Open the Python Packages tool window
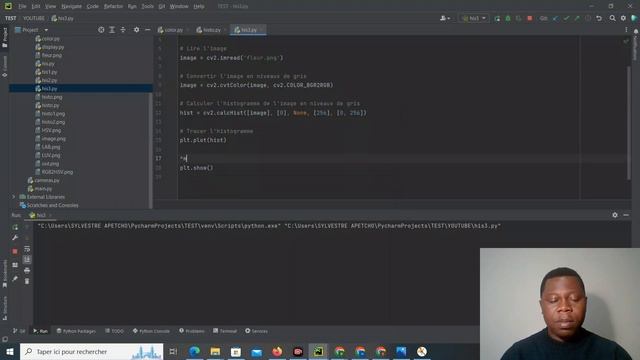Screen dimensions: 640x360 tap(76, 331)
